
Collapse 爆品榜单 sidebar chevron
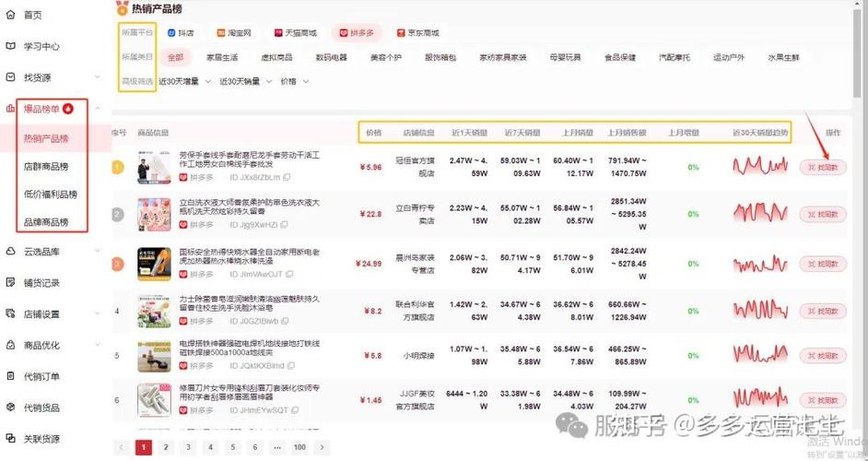tap(98, 109)
